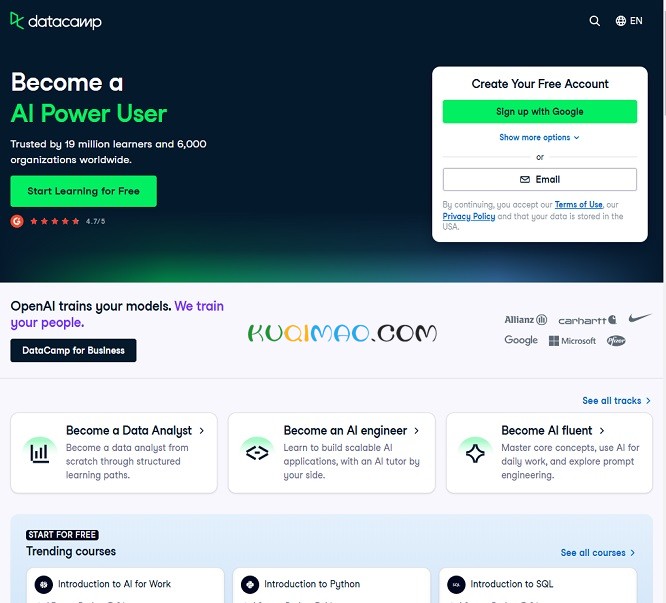Click the sparkle AI fluent icon
The width and height of the screenshot is (666, 603).
click(x=475, y=453)
